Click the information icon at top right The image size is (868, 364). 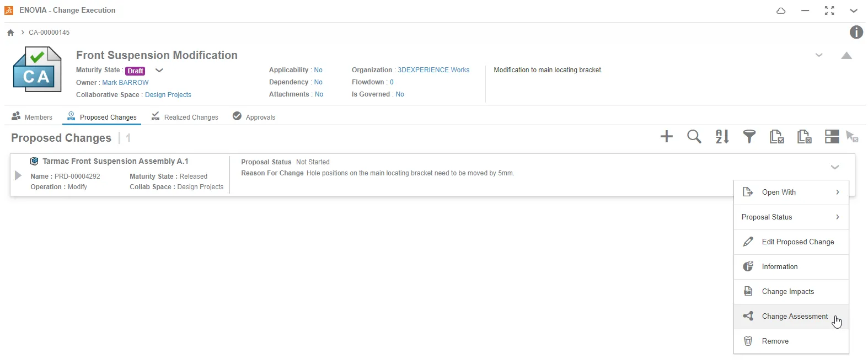pos(856,33)
